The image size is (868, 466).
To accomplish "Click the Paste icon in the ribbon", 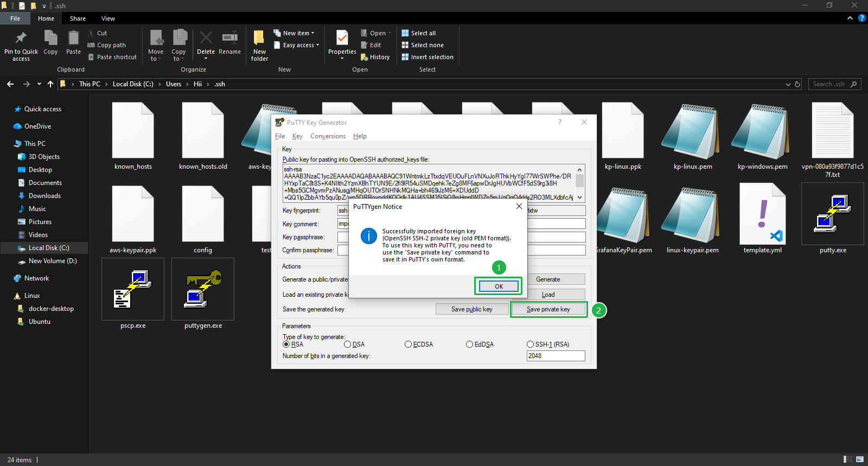I will click(73, 38).
